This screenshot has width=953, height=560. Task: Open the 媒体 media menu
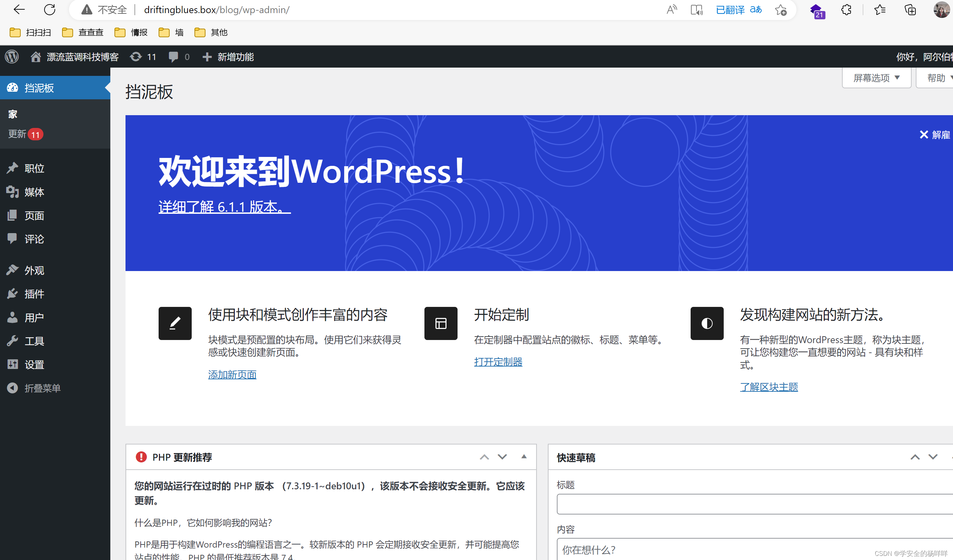tap(55, 192)
